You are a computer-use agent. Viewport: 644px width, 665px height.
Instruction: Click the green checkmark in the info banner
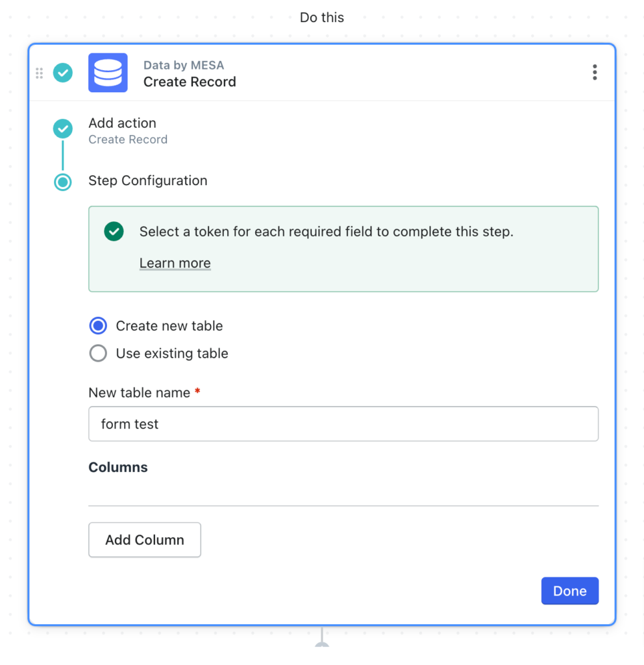tap(114, 231)
